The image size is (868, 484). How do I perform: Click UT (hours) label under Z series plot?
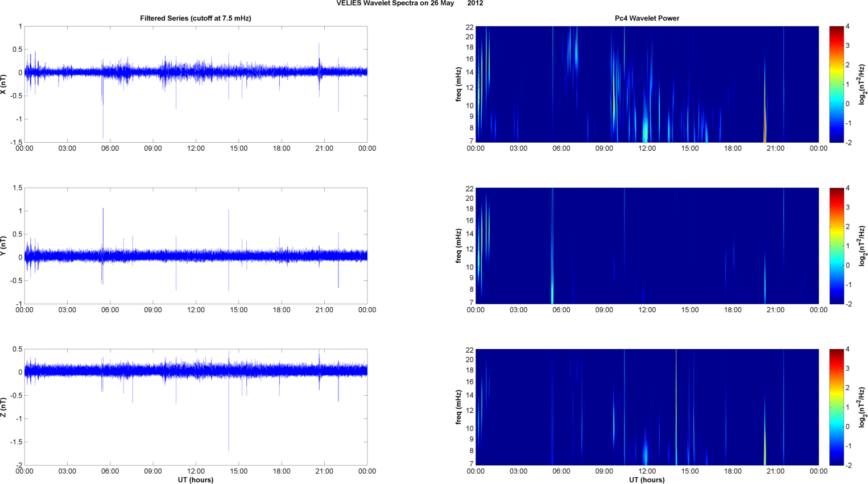tap(195, 480)
